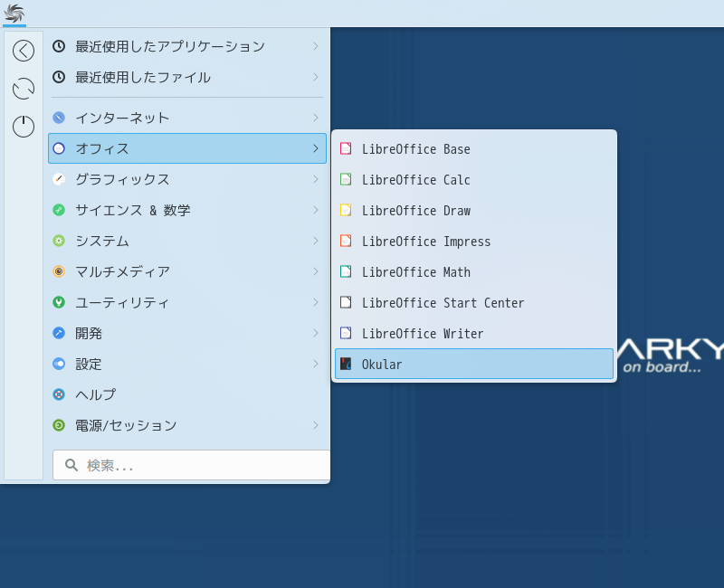Launch LibreOffice Draw

[474, 210]
